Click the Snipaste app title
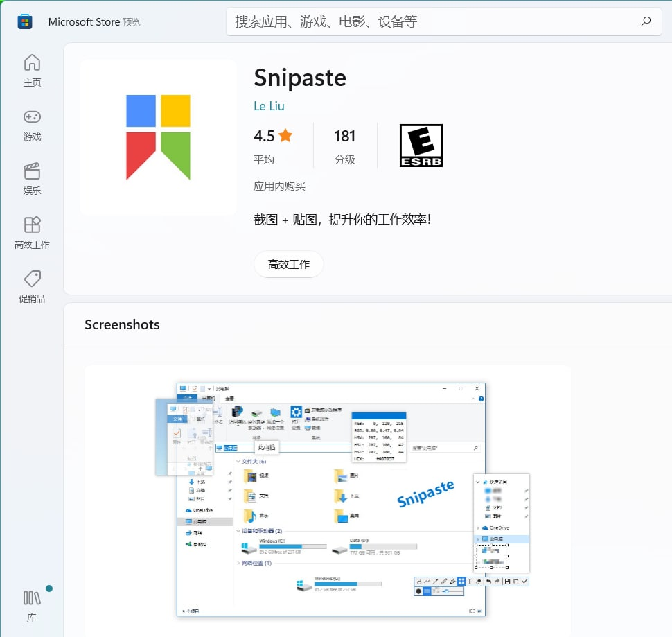The height and width of the screenshot is (637, 672). pyautogui.click(x=300, y=78)
